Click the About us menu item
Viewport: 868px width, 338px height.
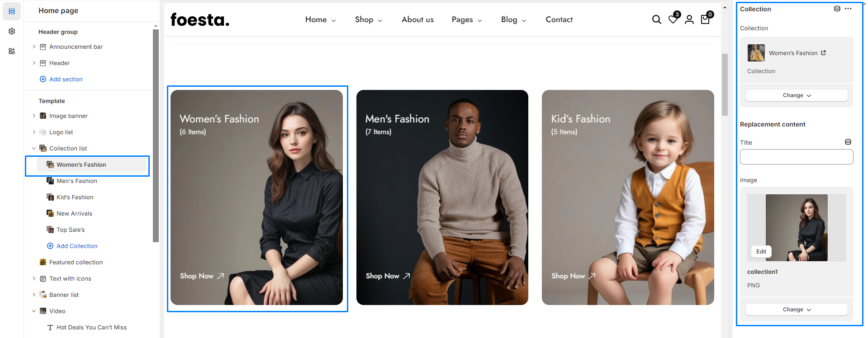pos(417,19)
